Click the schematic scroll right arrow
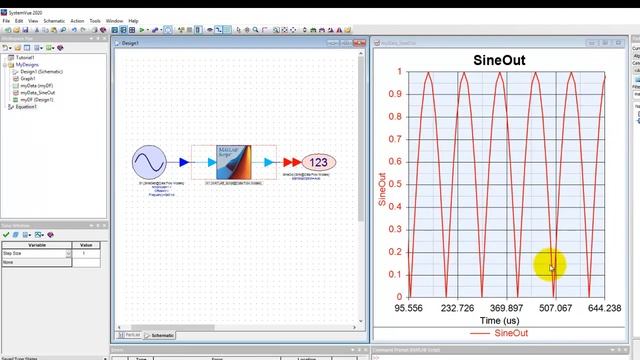This screenshot has width=640, height=360. [x=354, y=327]
